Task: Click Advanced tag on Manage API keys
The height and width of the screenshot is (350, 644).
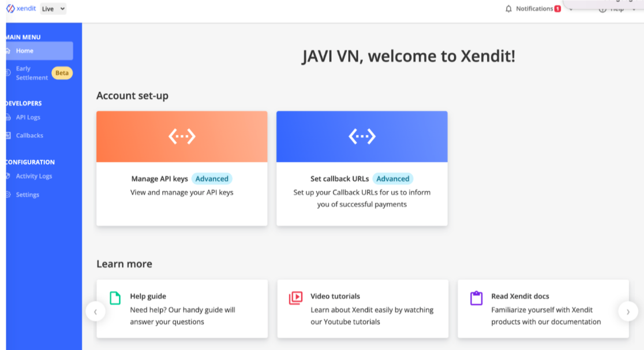Action: [212, 178]
